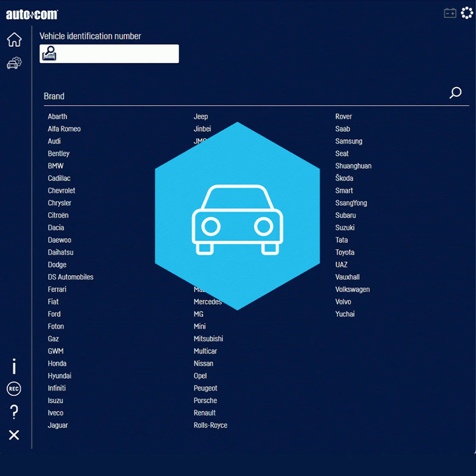Select Alfa Romeo from brand list
This screenshot has height=476, width=476.
point(64,129)
